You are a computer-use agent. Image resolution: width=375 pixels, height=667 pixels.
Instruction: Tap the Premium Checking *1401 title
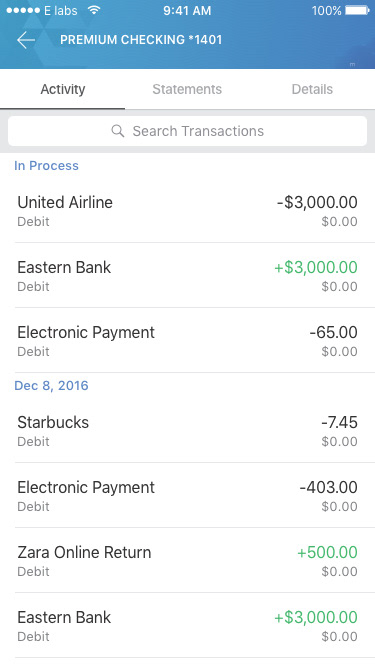141,40
